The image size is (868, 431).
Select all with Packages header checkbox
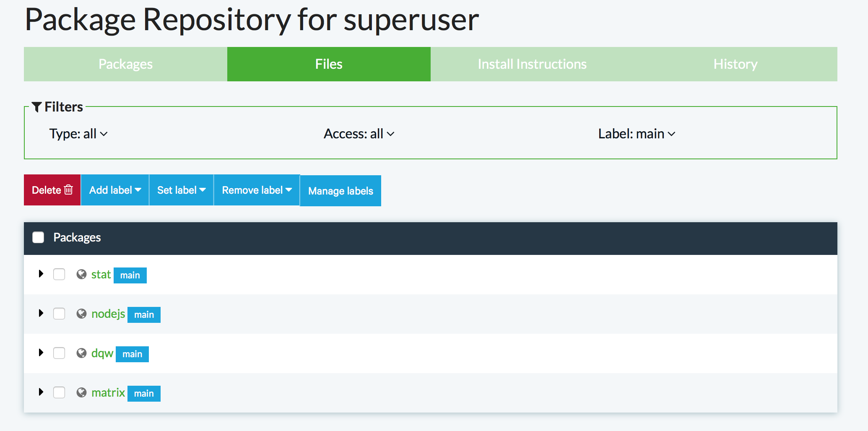tap(38, 237)
